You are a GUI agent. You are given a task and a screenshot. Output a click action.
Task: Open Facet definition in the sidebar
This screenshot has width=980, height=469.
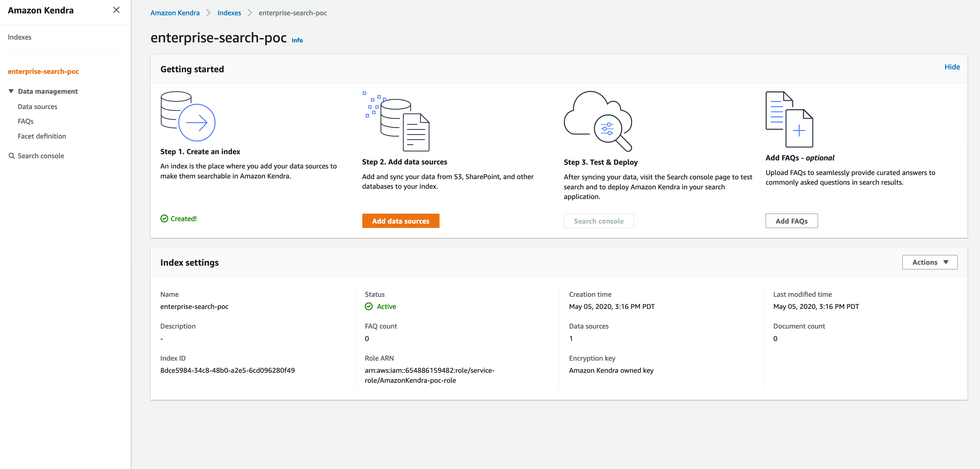coord(42,136)
